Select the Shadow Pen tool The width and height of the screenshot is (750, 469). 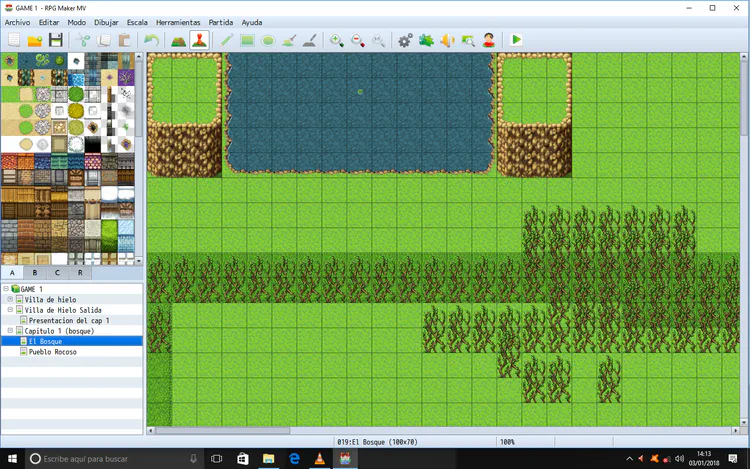tap(310, 40)
